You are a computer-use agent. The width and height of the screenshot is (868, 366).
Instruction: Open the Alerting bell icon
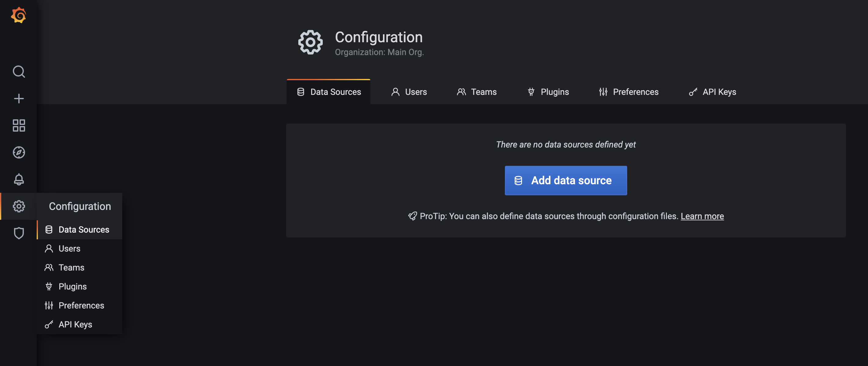(19, 179)
